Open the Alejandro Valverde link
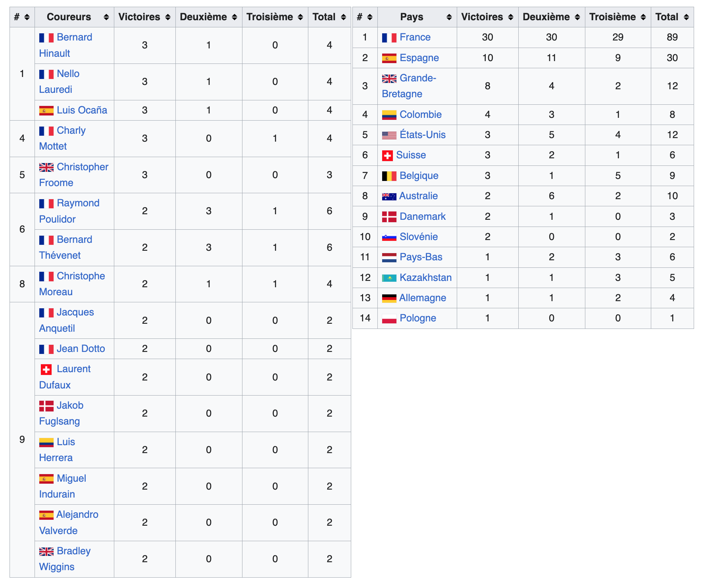Screen dimensions: 704x588 coord(77,515)
